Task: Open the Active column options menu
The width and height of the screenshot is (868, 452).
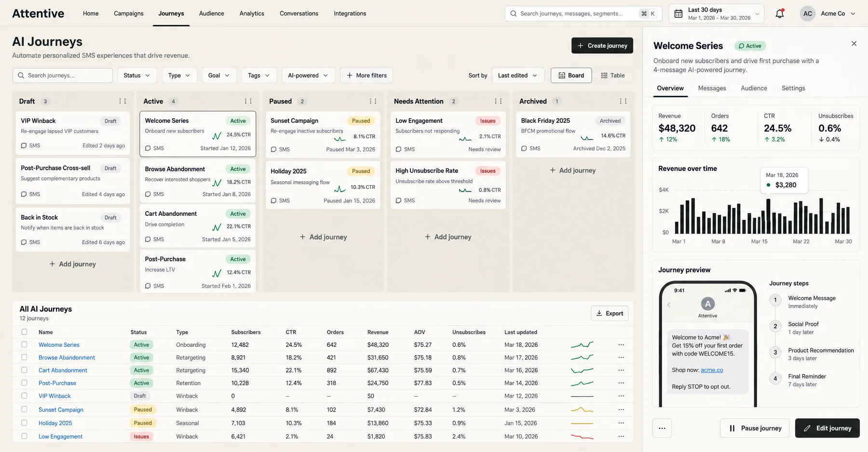Action: pos(248,101)
